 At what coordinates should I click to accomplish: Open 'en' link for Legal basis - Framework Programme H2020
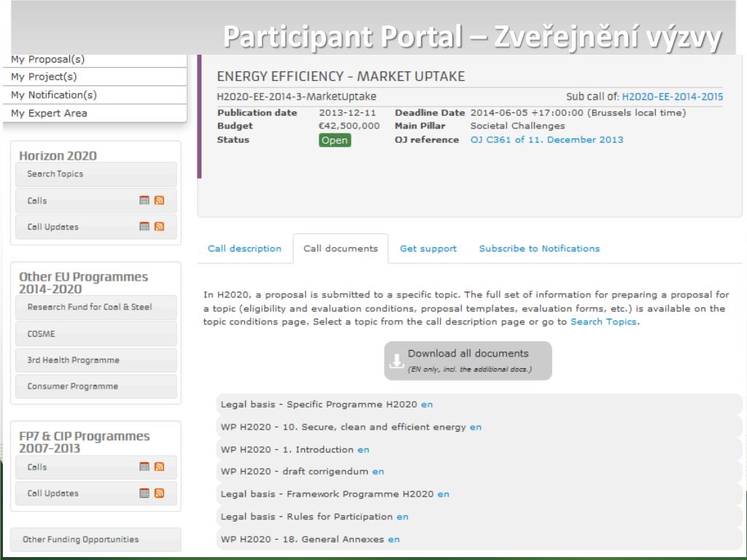click(443, 494)
